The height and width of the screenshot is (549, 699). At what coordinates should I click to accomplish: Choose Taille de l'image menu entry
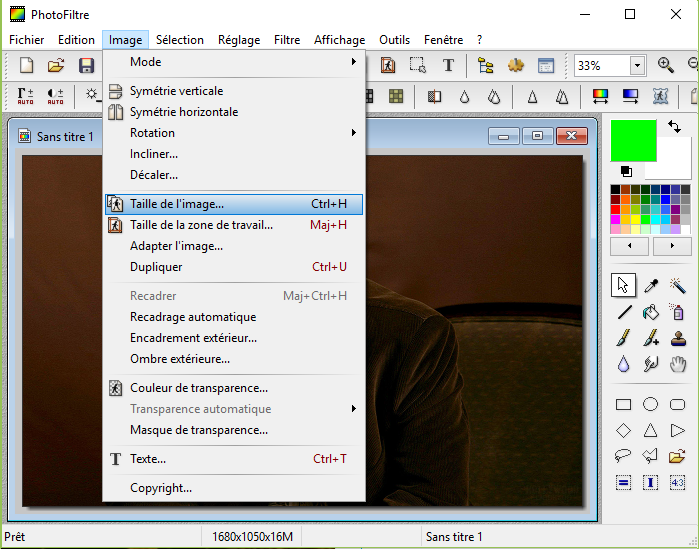click(x=234, y=204)
